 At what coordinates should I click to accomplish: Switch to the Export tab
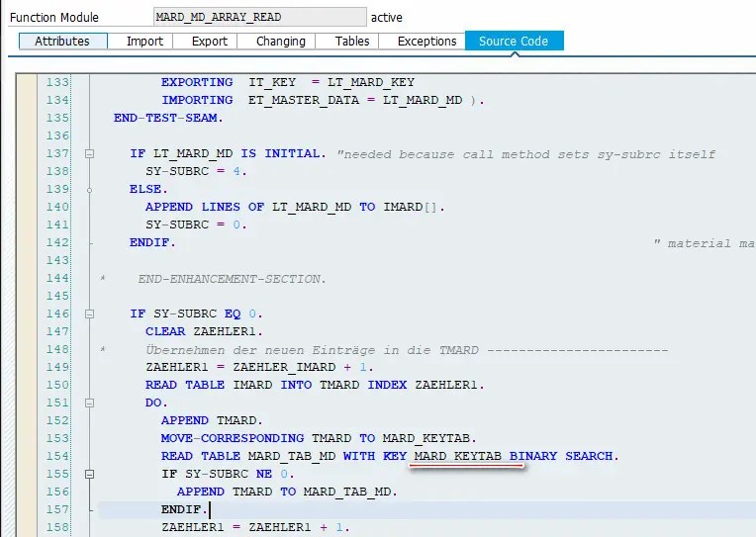tap(209, 41)
